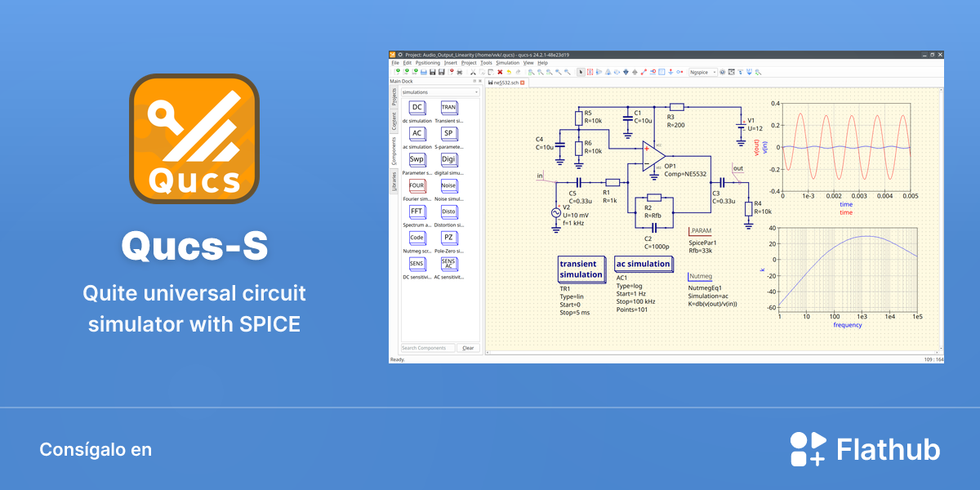980x490 pixels.
Task: Pick the DC sensitivity SENS icon
Action: [x=417, y=265]
